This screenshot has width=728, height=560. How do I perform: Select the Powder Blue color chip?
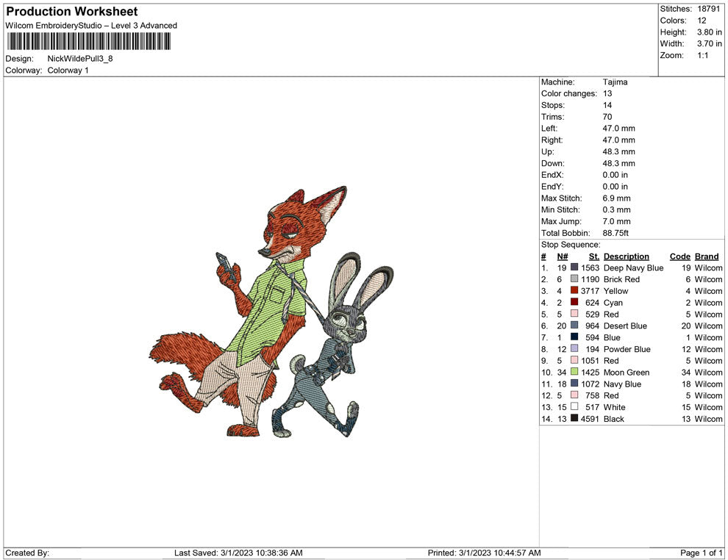(x=572, y=349)
